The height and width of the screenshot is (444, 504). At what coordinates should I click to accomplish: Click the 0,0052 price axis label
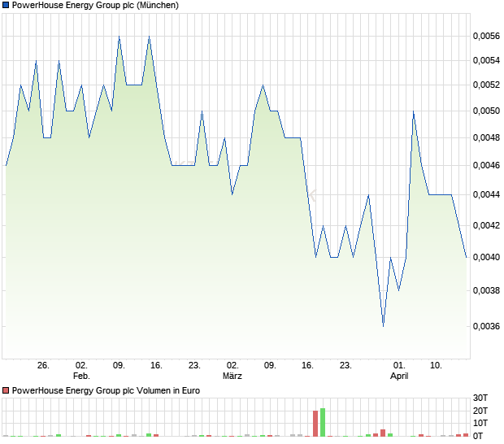[486, 85]
